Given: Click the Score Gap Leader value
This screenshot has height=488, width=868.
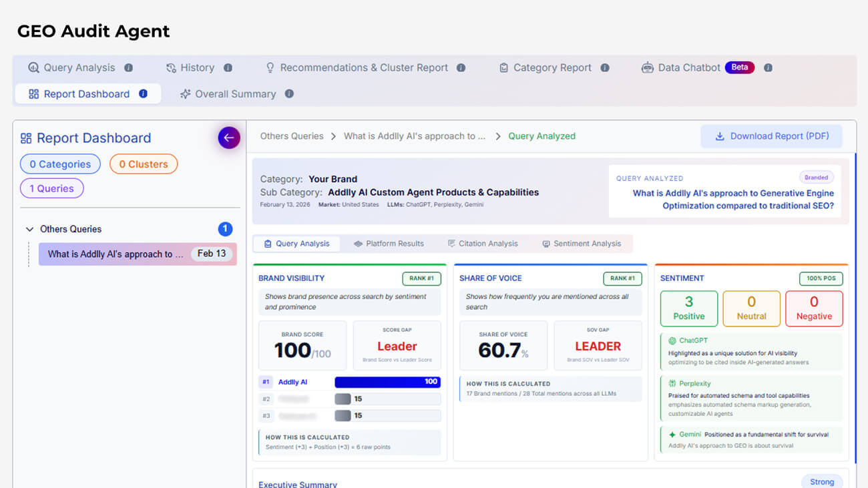Looking at the screenshot, I should 397,346.
